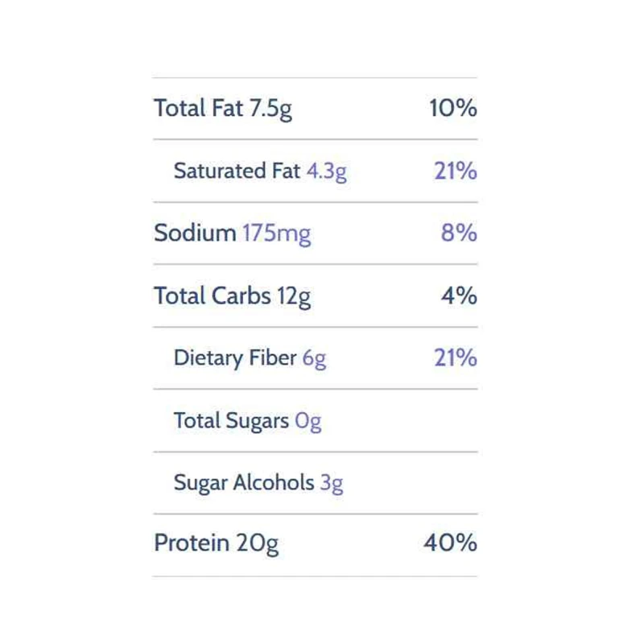Image resolution: width=644 pixels, height=644 pixels.
Task: Select the 6g Dietary Fiber amount
Action: (x=315, y=358)
